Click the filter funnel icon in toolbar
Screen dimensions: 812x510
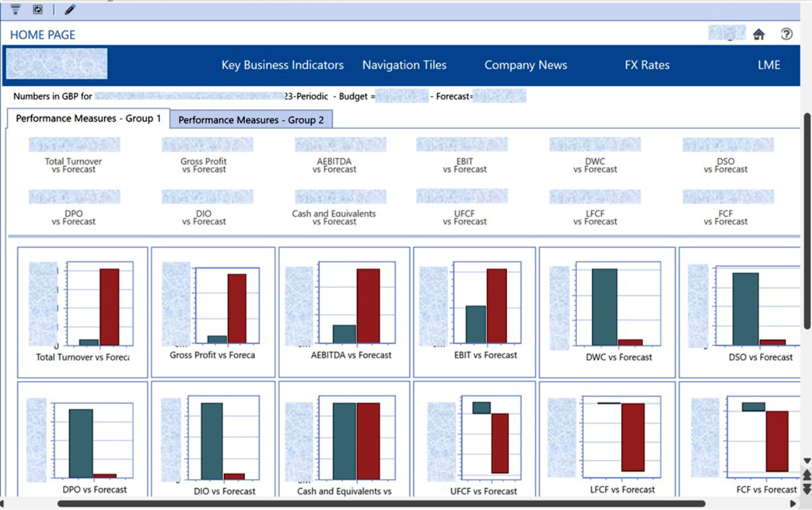16,9
